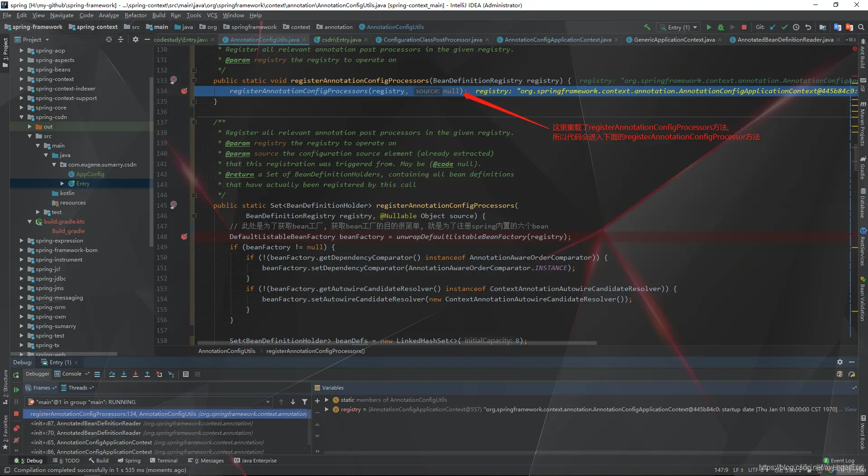Collapse the spring-csdn module
Image resolution: width=868 pixels, height=476 pixels.
point(21,117)
